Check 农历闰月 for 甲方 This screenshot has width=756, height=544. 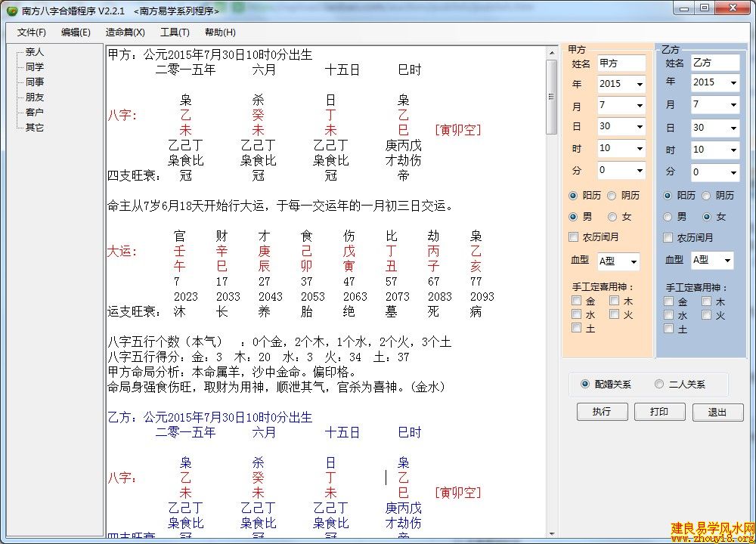coord(574,237)
